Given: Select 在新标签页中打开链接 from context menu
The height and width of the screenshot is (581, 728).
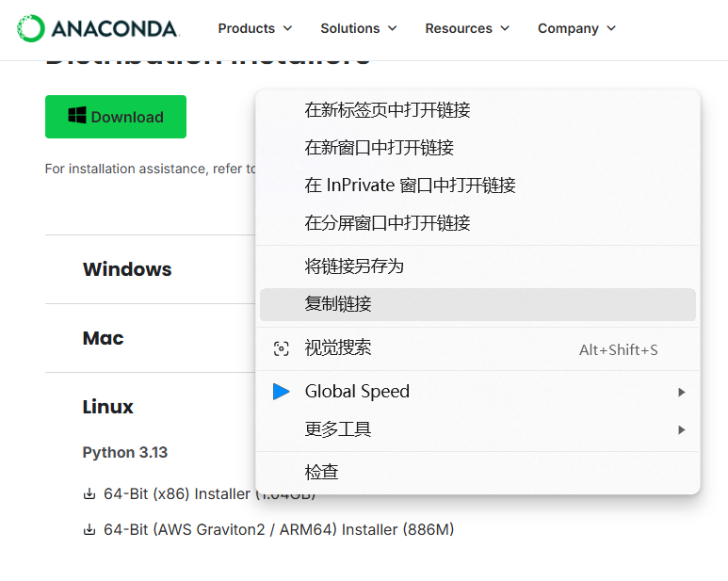Looking at the screenshot, I should [x=387, y=110].
